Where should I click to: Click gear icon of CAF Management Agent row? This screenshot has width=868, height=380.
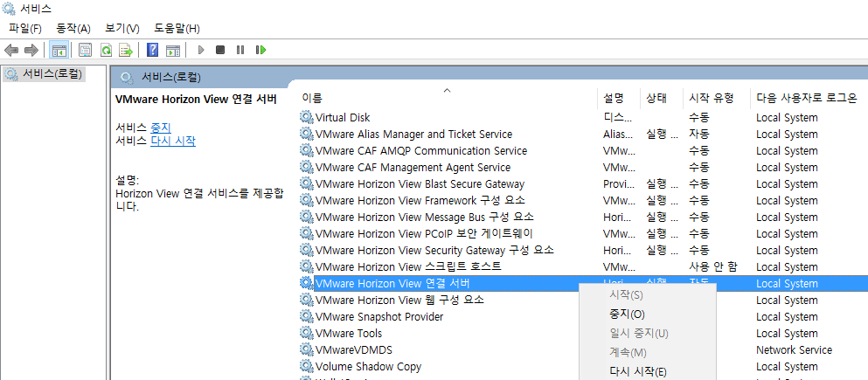click(306, 167)
